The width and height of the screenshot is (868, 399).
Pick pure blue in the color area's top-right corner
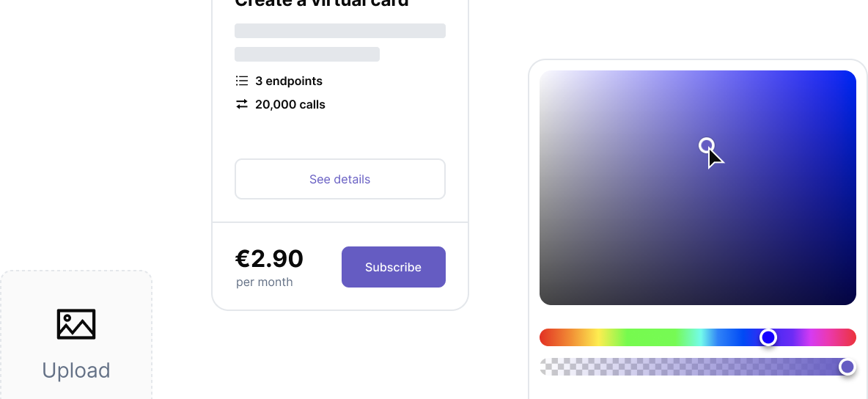pyautogui.click(x=852, y=75)
